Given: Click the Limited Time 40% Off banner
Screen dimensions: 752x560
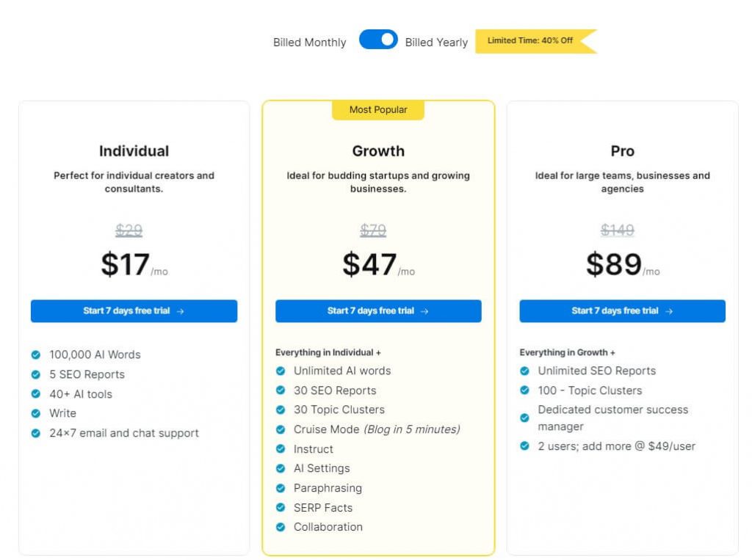Looking at the screenshot, I should click(x=535, y=41).
